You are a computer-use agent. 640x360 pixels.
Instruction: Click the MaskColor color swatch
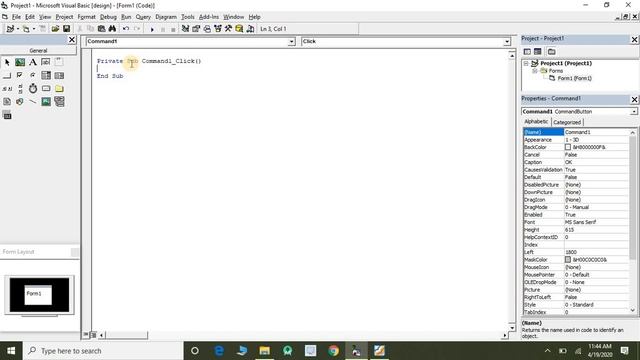pyautogui.click(x=568, y=260)
